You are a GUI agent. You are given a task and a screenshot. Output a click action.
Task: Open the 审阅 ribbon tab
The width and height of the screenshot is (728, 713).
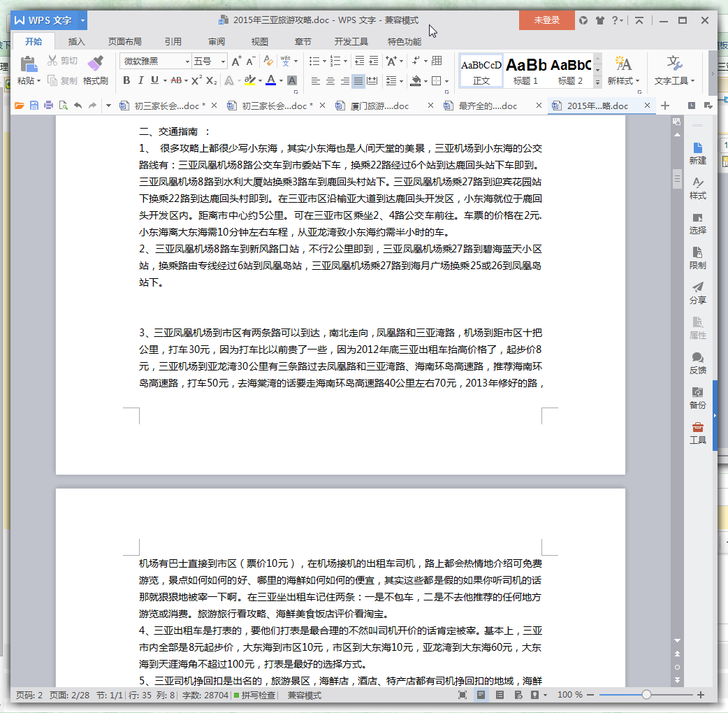(x=217, y=42)
